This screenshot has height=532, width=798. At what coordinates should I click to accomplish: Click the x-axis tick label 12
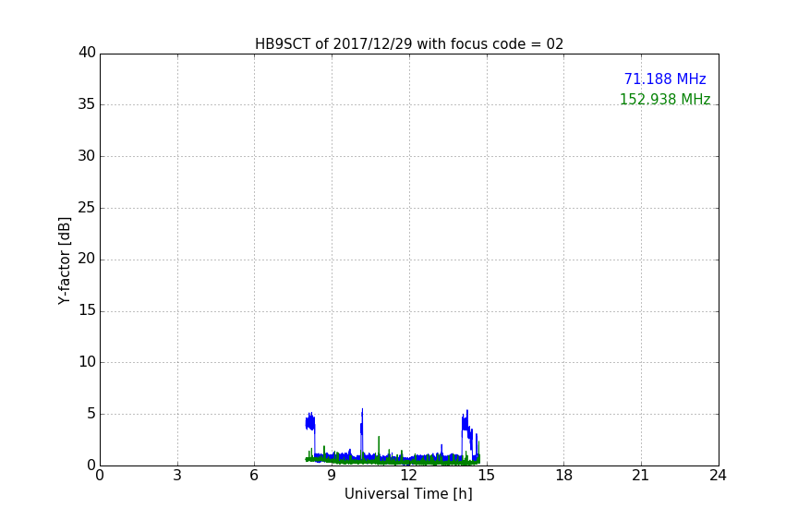coord(408,476)
